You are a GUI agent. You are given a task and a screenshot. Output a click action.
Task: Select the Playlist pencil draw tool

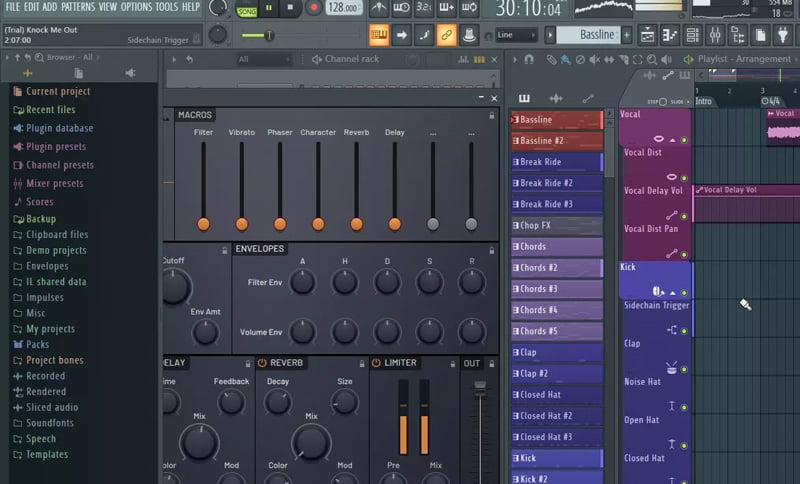point(551,60)
